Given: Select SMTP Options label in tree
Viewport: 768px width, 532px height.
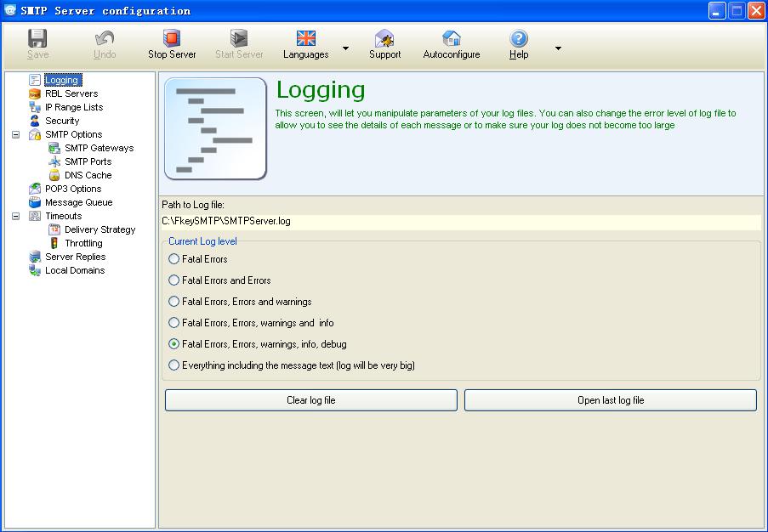Looking at the screenshot, I should pyautogui.click(x=73, y=134).
